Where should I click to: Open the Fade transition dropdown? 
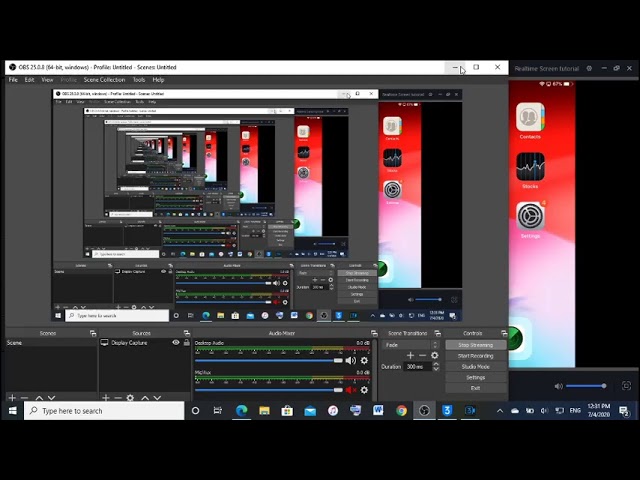(410, 345)
